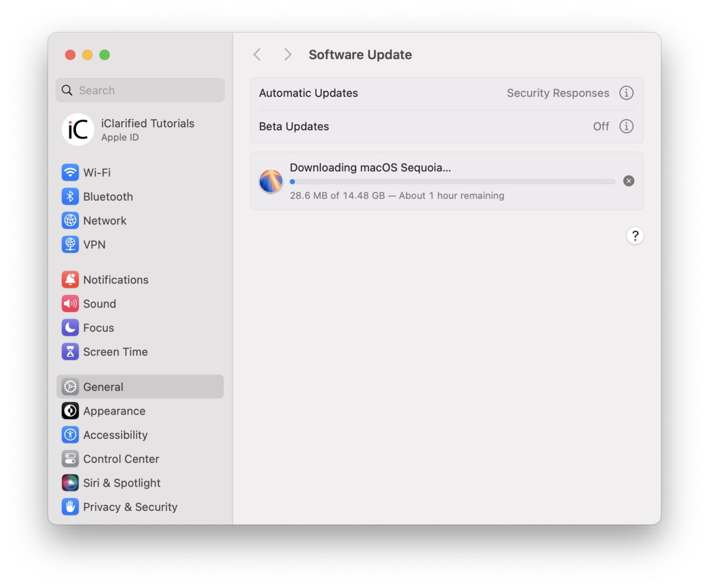Open the VPN settings pane
709x588 pixels.
94,244
